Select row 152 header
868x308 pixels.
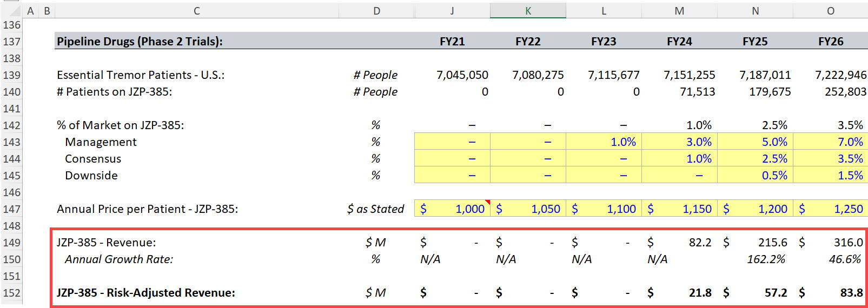(11, 293)
